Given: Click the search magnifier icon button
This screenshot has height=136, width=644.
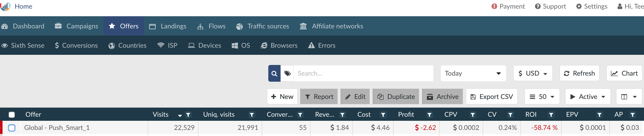Looking at the screenshot, I should click(x=274, y=73).
